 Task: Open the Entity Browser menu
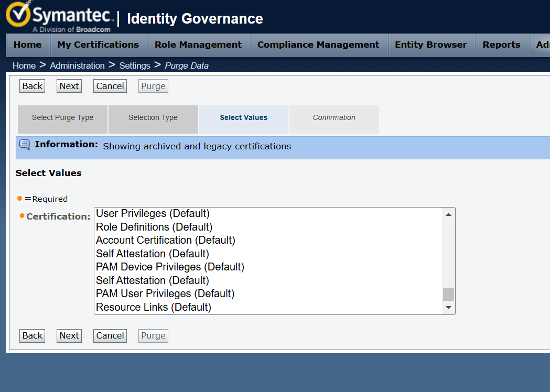click(x=430, y=45)
